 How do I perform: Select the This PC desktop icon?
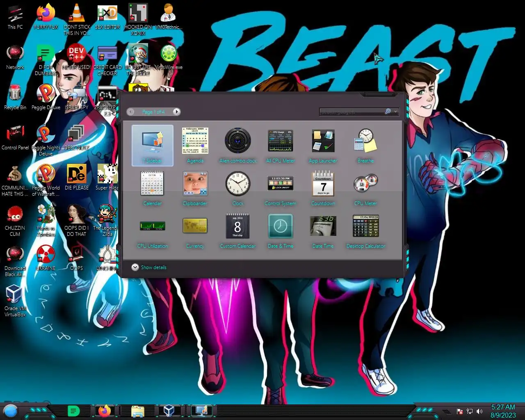point(15,17)
